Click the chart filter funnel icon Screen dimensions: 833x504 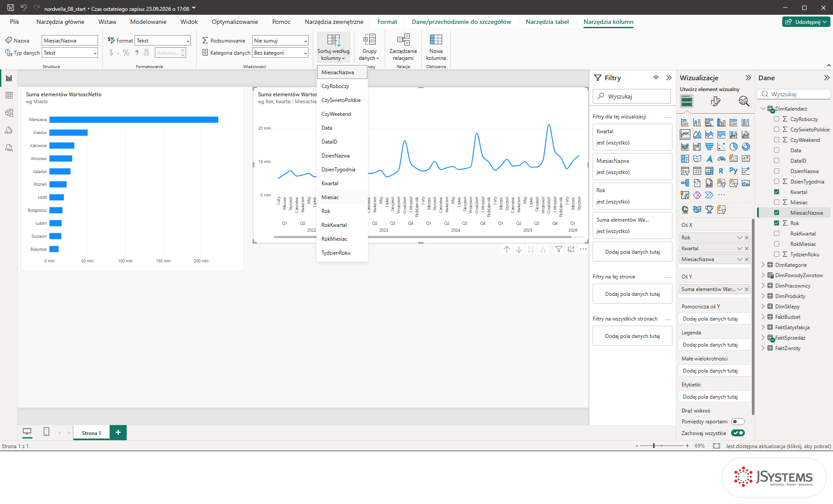click(x=559, y=249)
